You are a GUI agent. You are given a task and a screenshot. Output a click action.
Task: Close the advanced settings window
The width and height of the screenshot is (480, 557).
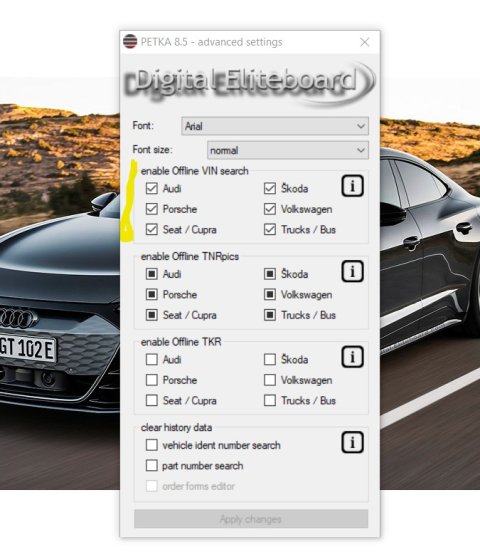coord(365,42)
